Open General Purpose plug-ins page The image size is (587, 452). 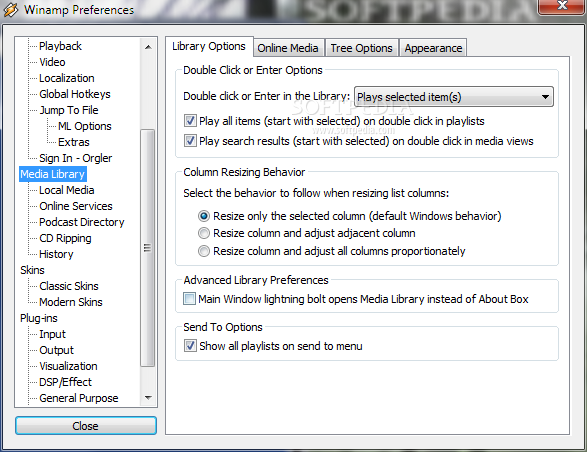pyautogui.click(x=79, y=398)
